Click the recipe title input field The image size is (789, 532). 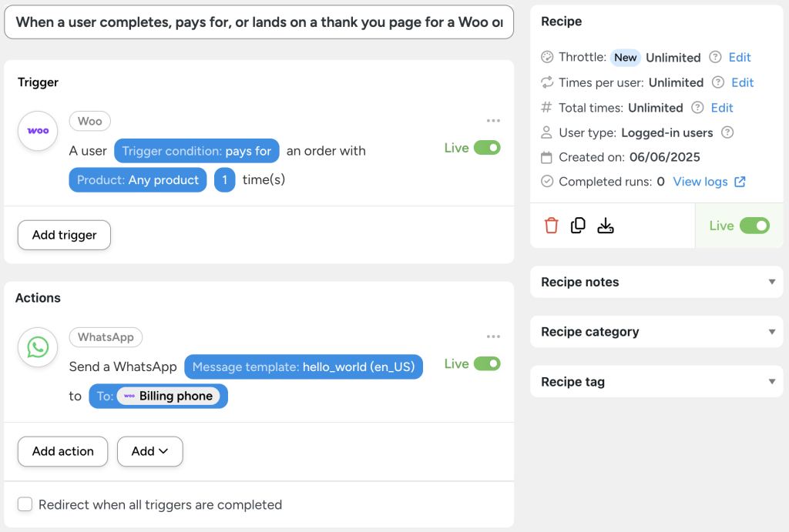coord(259,22)
